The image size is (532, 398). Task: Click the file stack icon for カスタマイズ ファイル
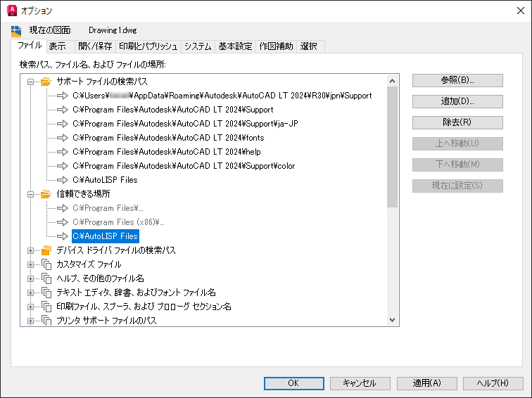pos(46,264)
